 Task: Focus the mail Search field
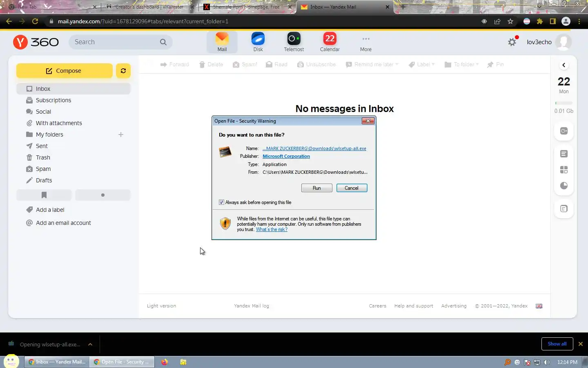click(120, 42)
